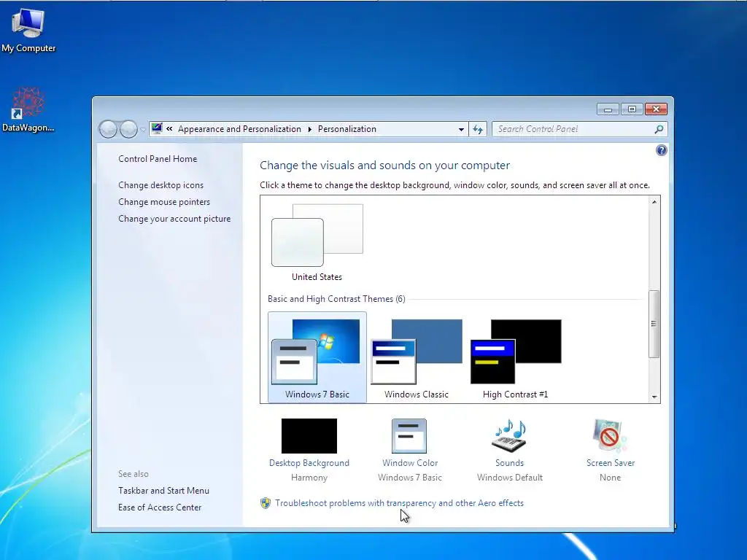Go back with the Back arrow button
The width and height of the screenshot is (747, 560).
(x=108, y=129)
